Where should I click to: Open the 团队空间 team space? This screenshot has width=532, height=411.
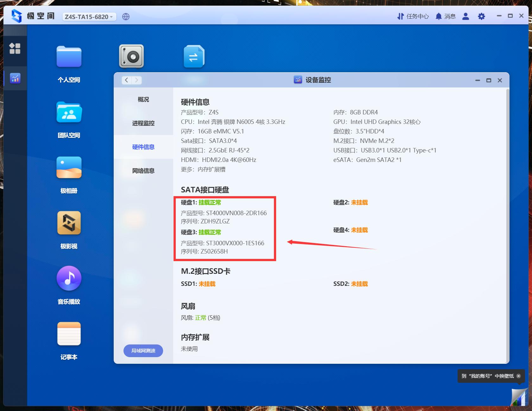(x=69, y=112)
